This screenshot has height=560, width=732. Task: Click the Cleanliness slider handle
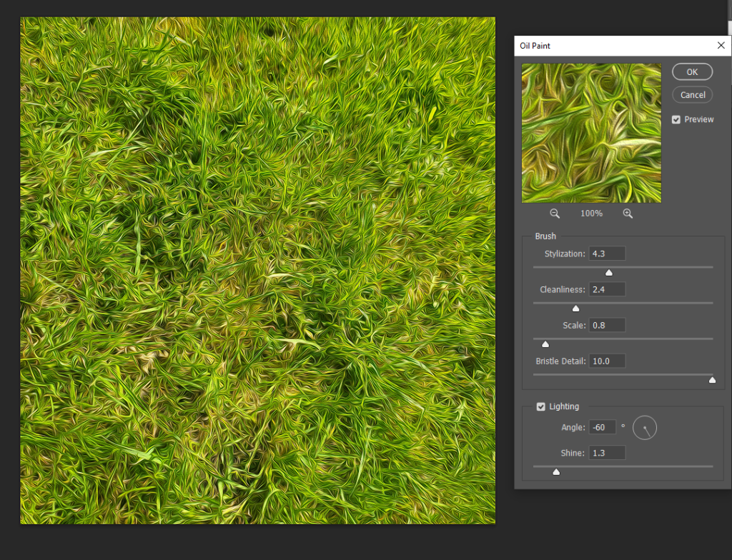(575, 308)
